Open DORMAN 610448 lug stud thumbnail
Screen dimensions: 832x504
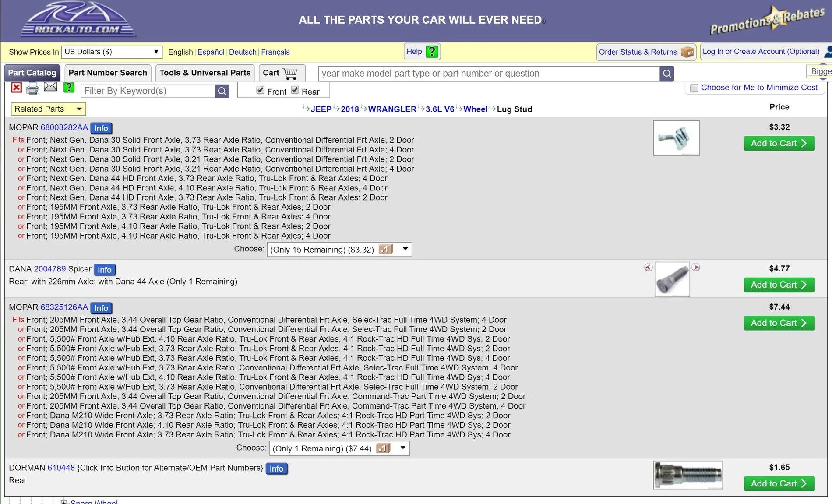tap(688, 475)
